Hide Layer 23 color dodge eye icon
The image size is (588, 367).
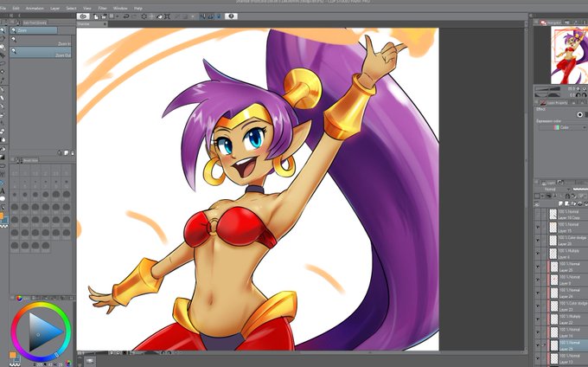click(538, 306)
